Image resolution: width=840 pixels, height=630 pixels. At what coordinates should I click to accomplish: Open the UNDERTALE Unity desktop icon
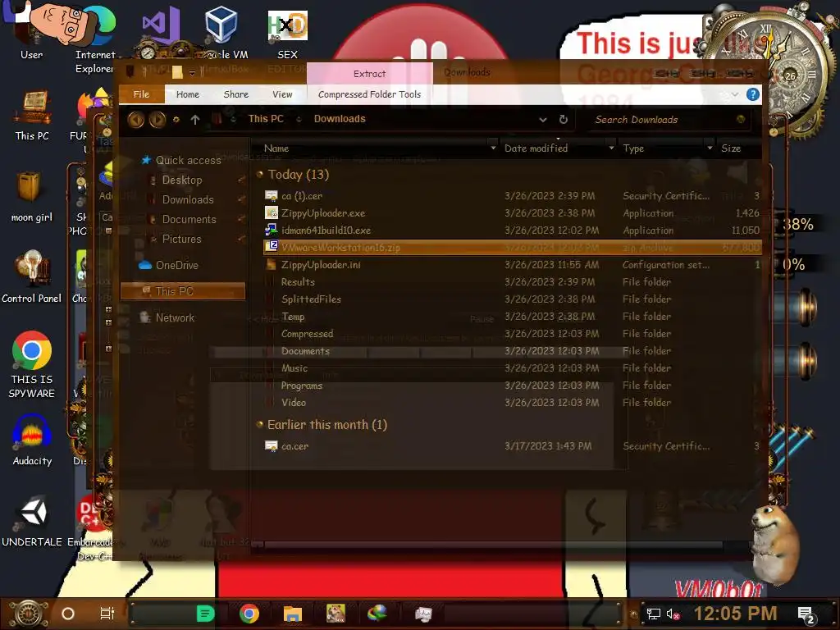click(32, 523)
